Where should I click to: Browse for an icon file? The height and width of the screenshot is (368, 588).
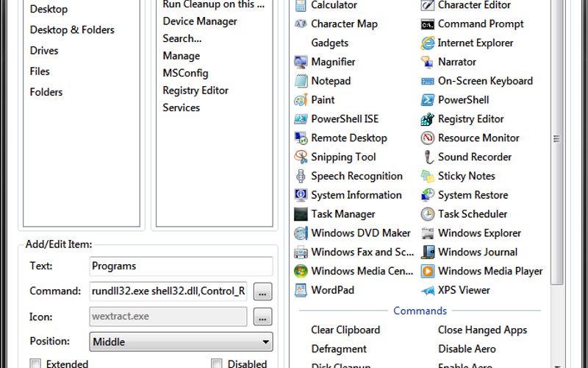click(262, 317)
